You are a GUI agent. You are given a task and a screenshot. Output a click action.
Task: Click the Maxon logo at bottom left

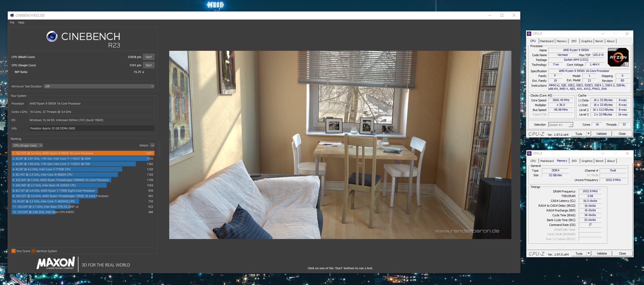(x=56, y=263)
